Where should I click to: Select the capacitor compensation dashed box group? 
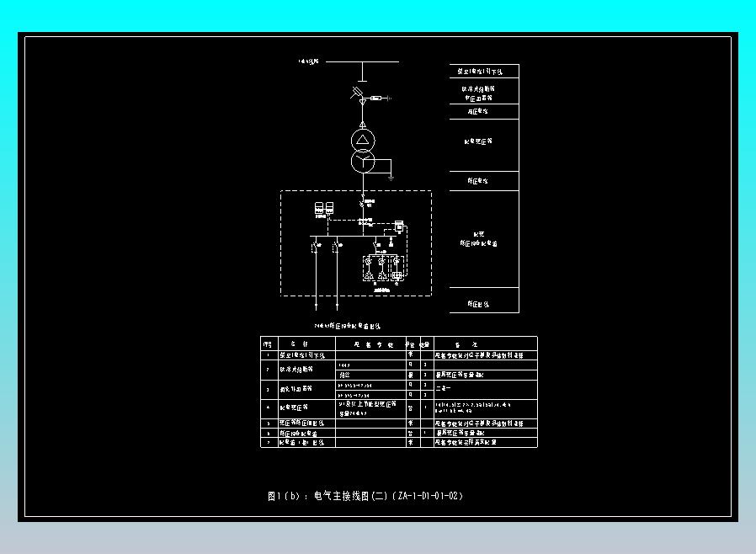(x=382, y=268)
